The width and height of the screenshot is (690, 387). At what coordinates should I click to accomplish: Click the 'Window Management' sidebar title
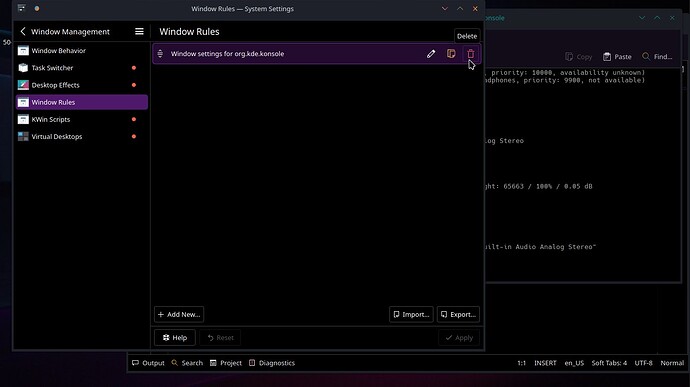[x=70, y=32]
